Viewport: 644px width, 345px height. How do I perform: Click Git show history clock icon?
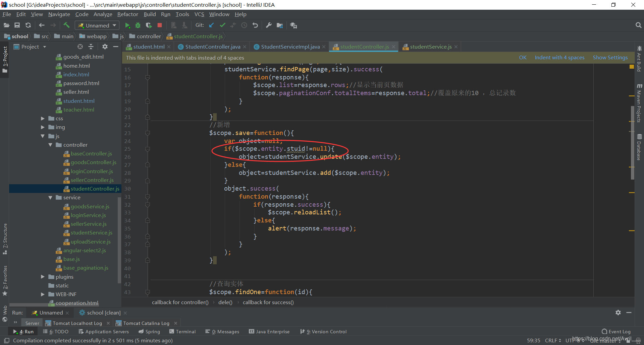click(244, 25)
